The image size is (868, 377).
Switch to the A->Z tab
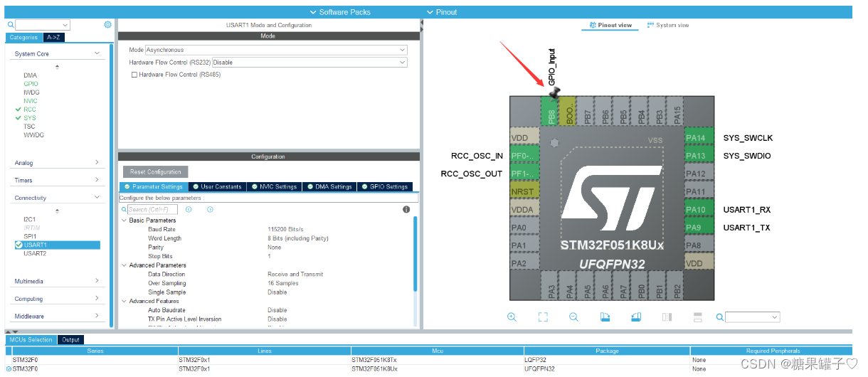53,38
